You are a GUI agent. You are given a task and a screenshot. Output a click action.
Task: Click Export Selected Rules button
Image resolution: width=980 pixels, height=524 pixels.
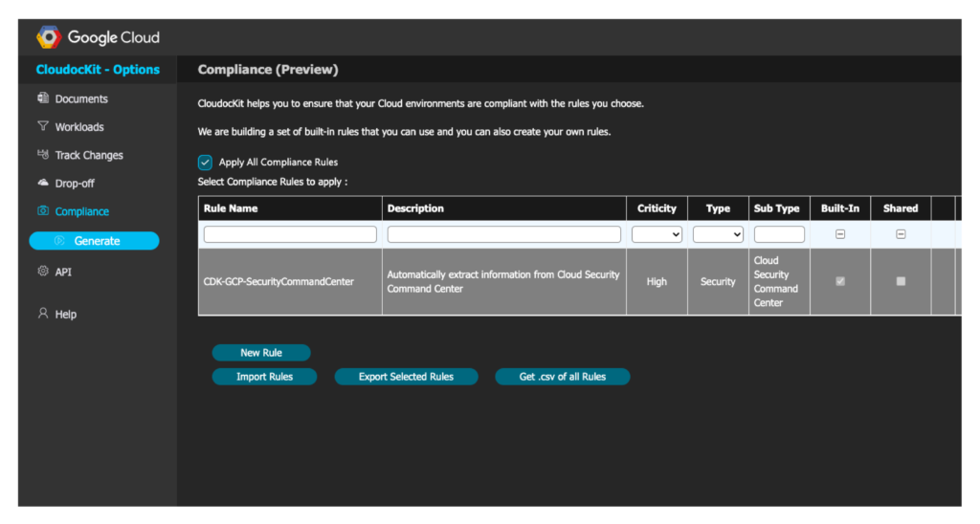[x=406, y=377]
